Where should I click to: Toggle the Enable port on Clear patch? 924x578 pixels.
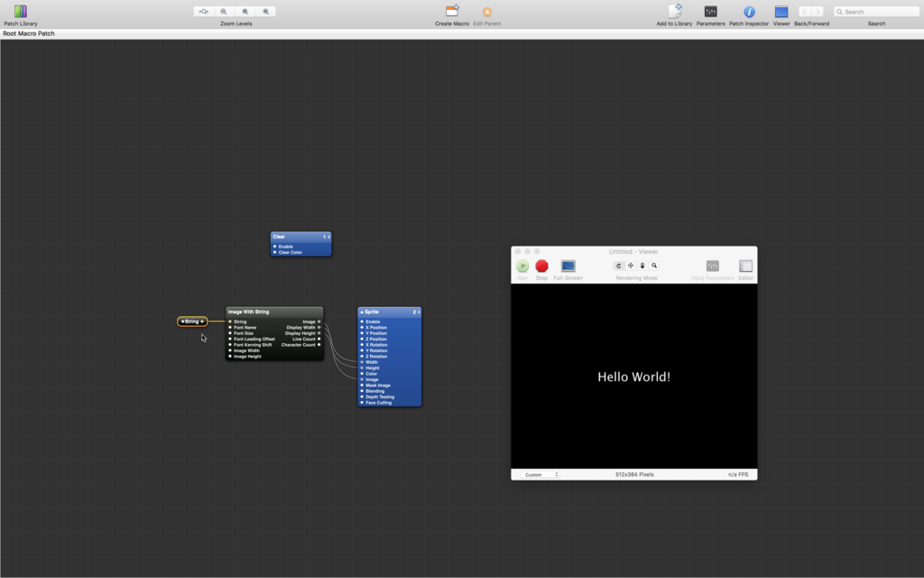coord(274,247)
